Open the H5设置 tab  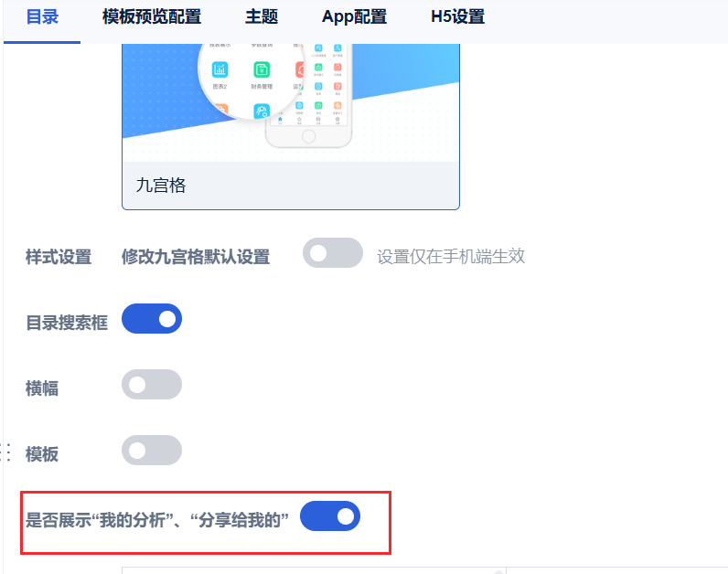tap(457, 17)
